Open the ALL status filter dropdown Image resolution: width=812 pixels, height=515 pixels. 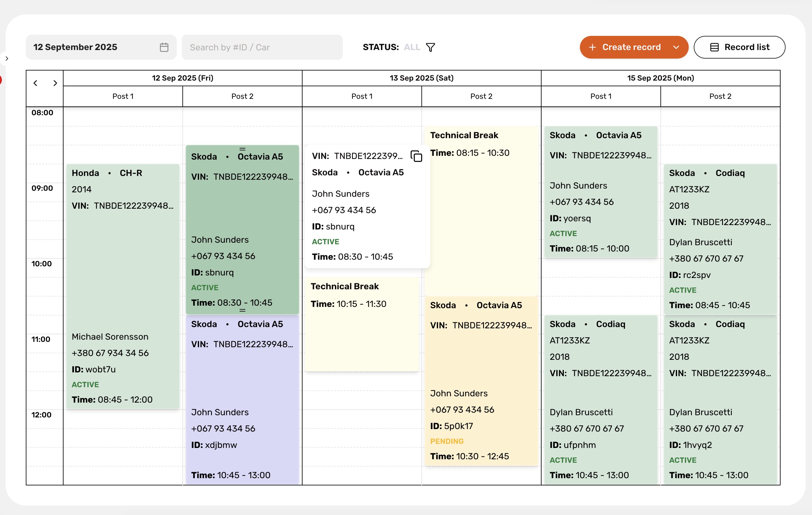tap(412, 47)
